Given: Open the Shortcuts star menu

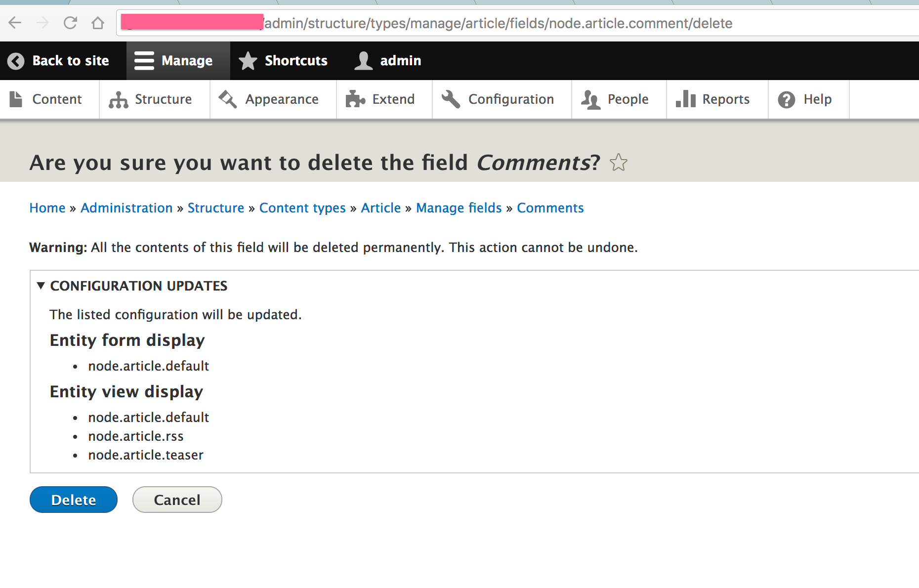Looking at the screenshot, I should coord(248,60).
